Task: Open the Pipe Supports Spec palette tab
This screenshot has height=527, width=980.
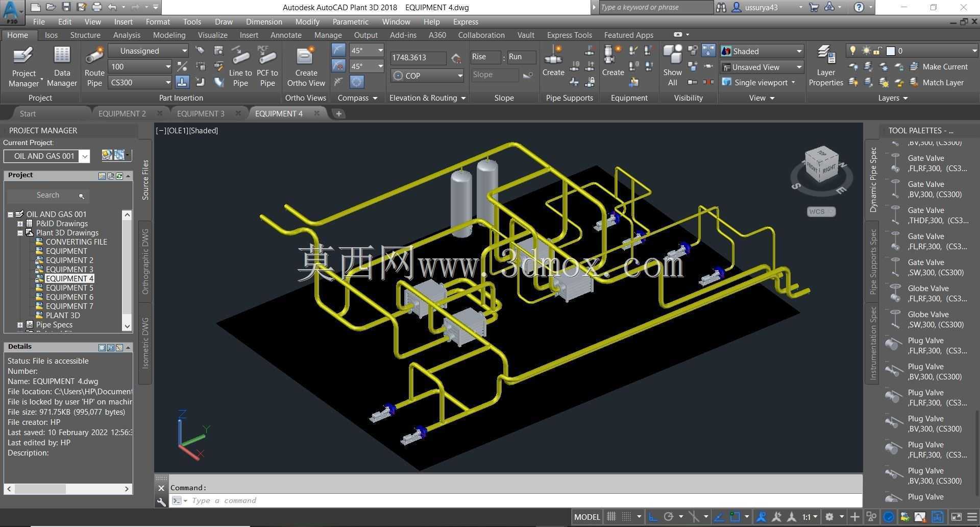Action: tap(873, 262)
